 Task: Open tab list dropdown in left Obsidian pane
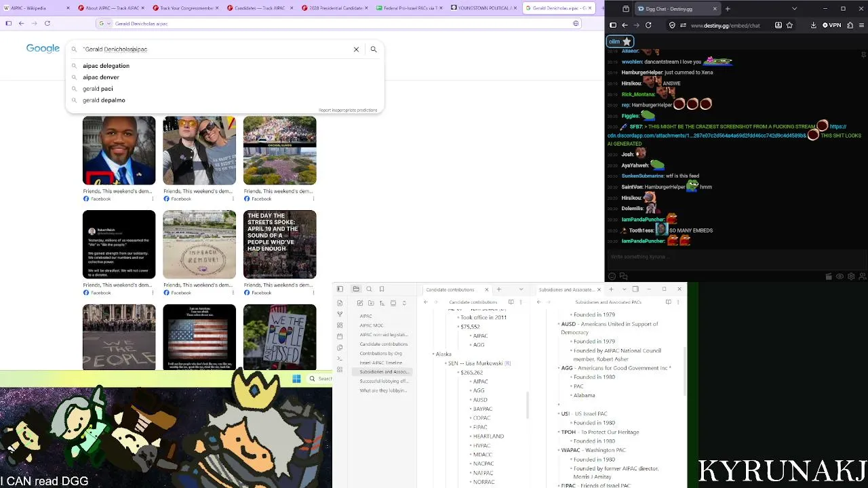click(x=521, y=290)
